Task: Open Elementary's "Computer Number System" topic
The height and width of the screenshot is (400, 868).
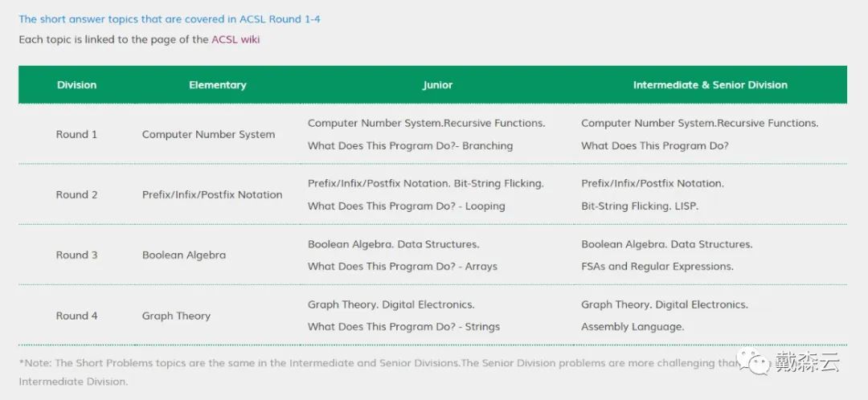Action: click(208, 135)
